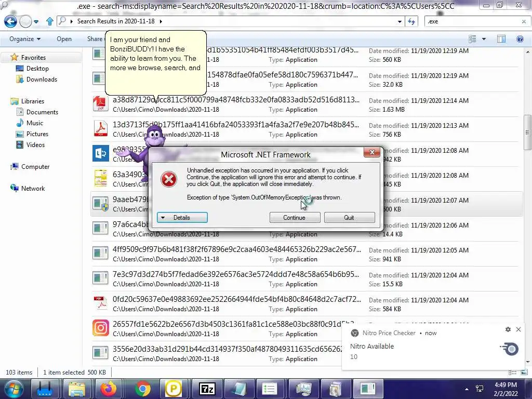This screenshot has height=399, width=532.
Task: Click the refresh button beside address bar
Action: [411, 21]
